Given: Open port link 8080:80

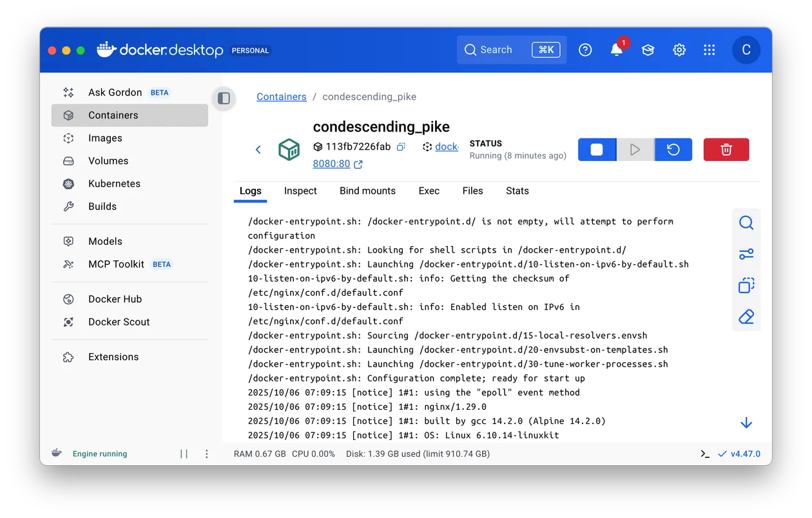Looking at the screenshot, I should [x=338, y=164].
